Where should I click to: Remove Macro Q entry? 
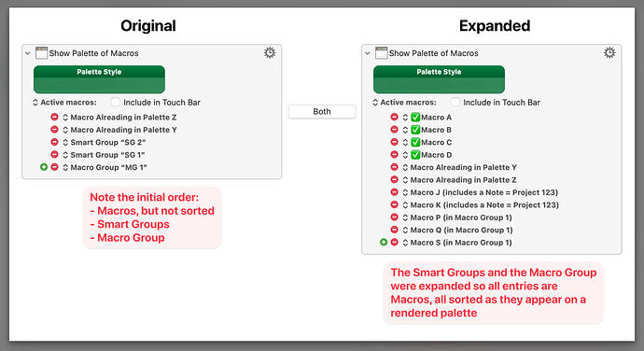[x=394, y=230]
